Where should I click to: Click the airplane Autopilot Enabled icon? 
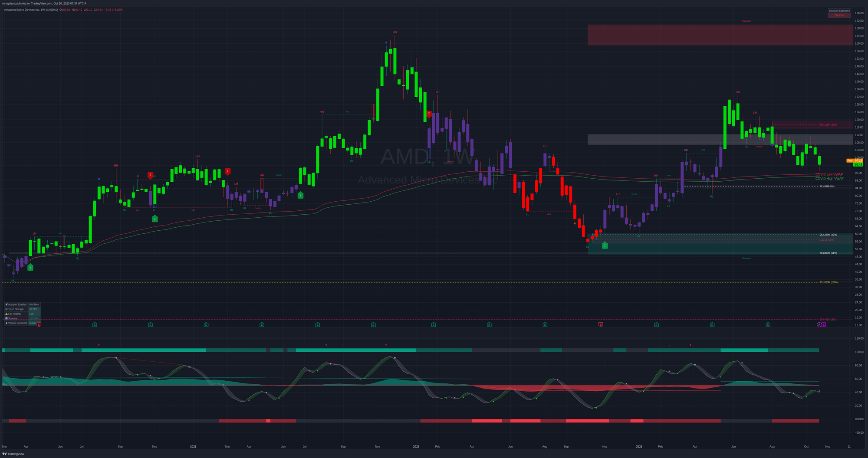click(7, 304)
